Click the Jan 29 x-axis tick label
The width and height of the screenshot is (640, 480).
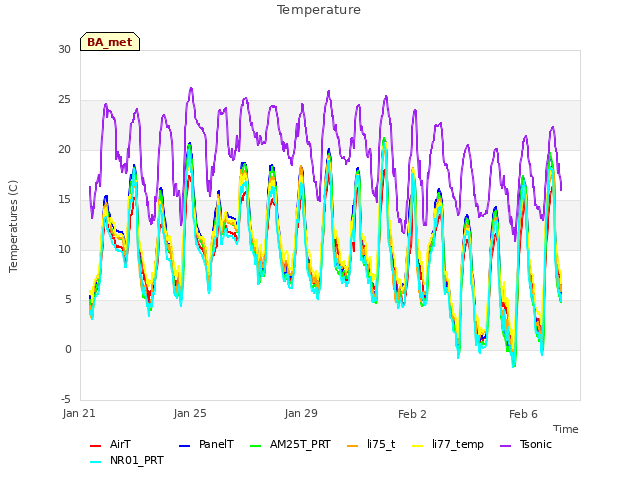pos(301,413)
